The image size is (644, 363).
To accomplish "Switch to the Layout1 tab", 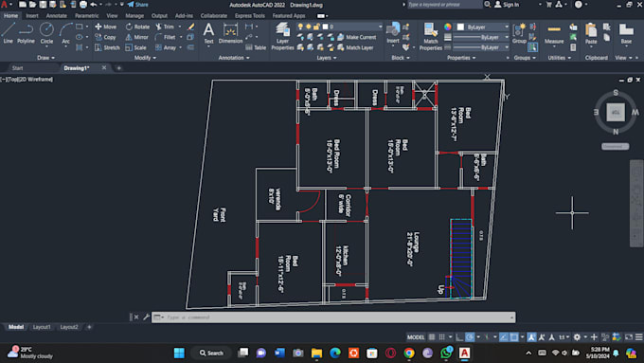I will coord(42,327).
